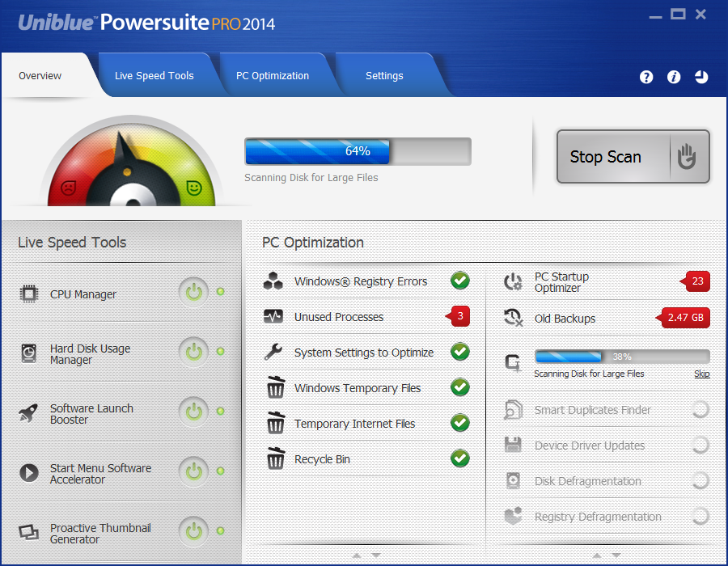Click the 'PC Optimization' panel heading
This screenshot has width=728, height=566.
[x=312, y=243]
